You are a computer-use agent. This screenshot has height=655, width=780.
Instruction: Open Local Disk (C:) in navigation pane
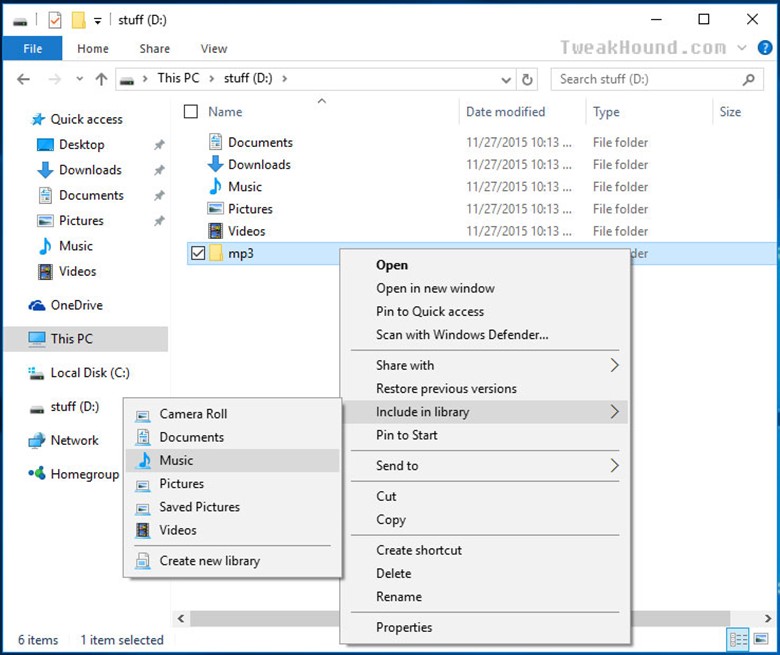click(x=90, y=373)
